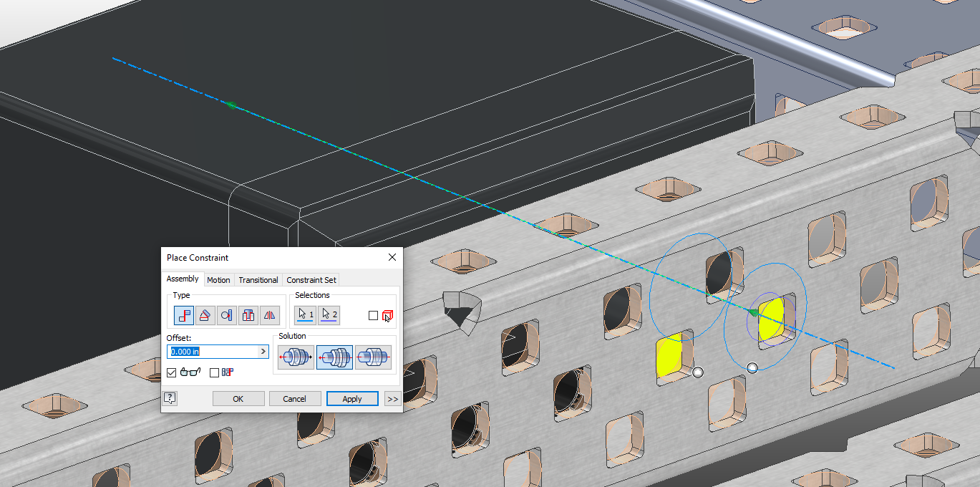Viewport: 980px width, 487px height.
Task: Switch to the Constraint Set tab
Action: [x=311, y=280]
